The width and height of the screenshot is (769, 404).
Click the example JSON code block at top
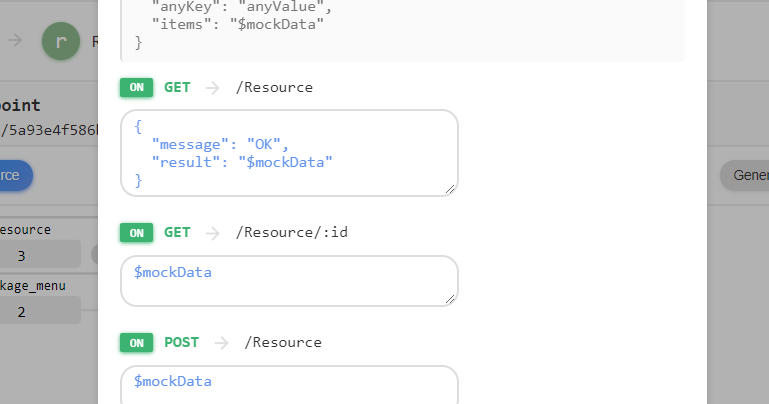point(402,30)
